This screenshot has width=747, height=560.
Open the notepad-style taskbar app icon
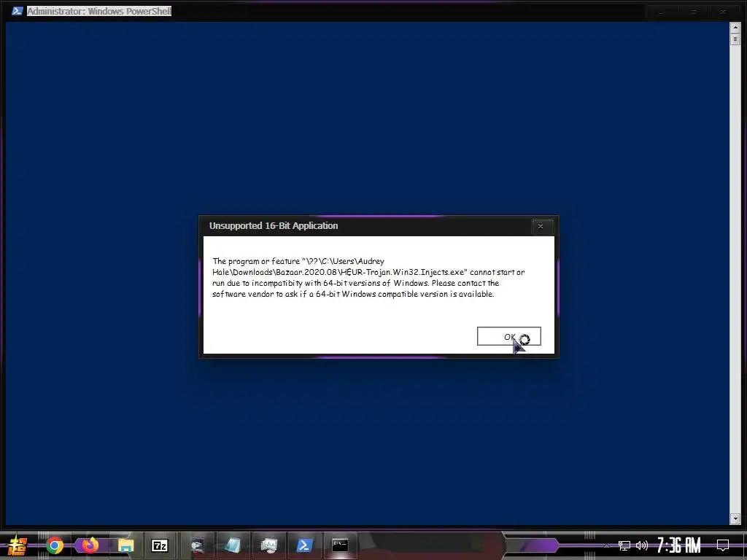232,545
